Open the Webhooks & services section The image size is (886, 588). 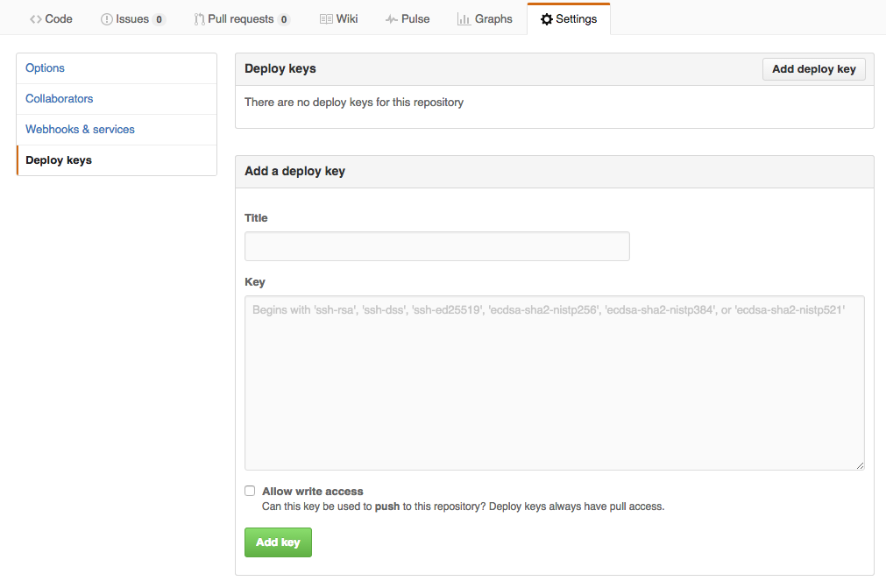click(80, 130)
